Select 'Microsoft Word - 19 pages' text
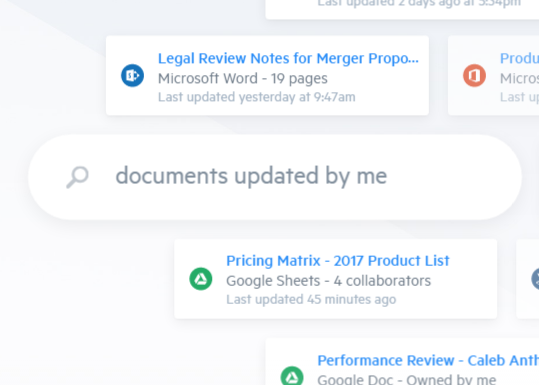The image size is (539, 385). pyautogui.click(x=243, y=78)
